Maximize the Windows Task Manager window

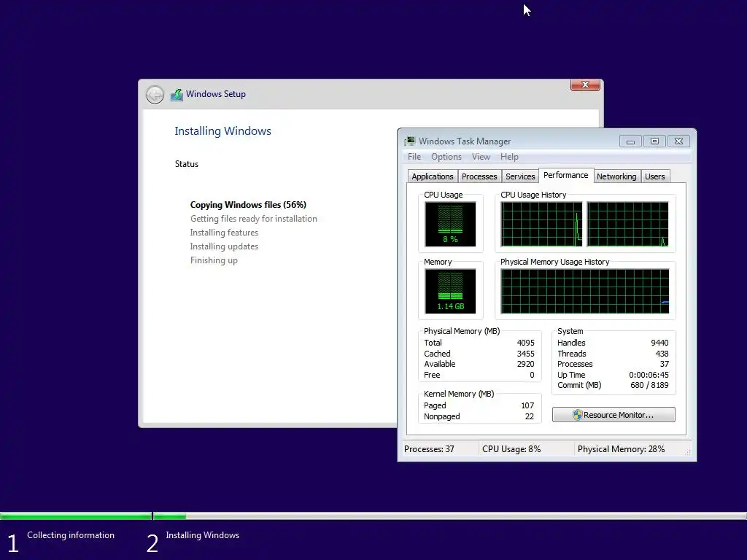[x=654, y=141]
